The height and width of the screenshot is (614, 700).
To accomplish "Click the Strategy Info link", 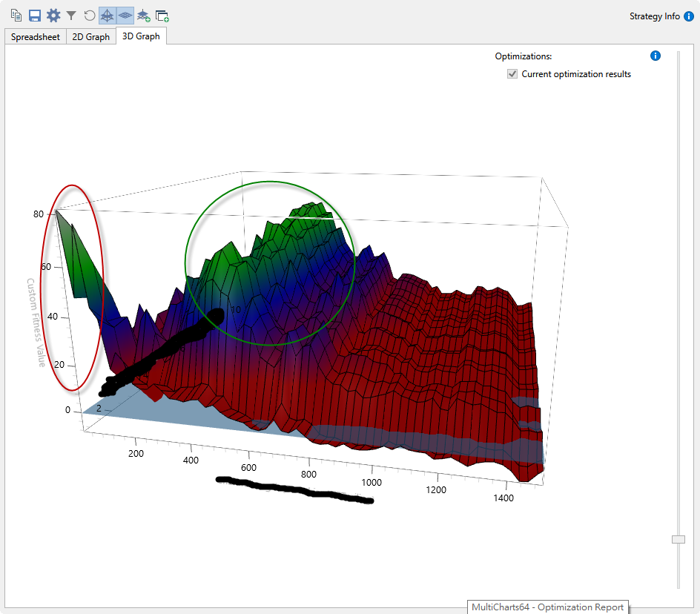I will click(x=655, y=16).
